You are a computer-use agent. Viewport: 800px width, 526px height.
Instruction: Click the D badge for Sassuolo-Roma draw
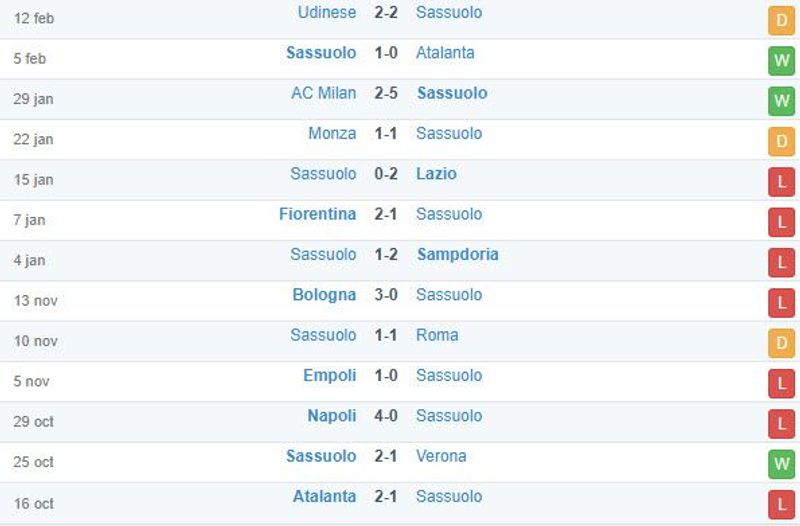point(781,343)
